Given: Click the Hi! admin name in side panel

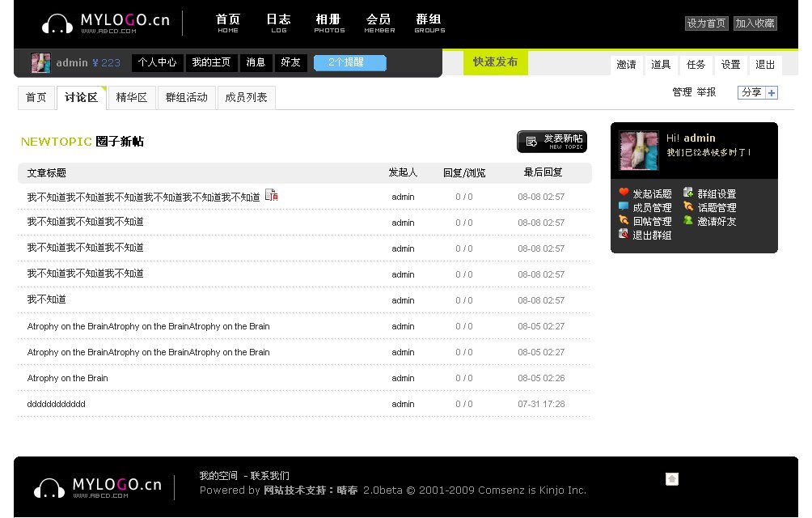Looking at the screenshot, I should tap(699, 138).
